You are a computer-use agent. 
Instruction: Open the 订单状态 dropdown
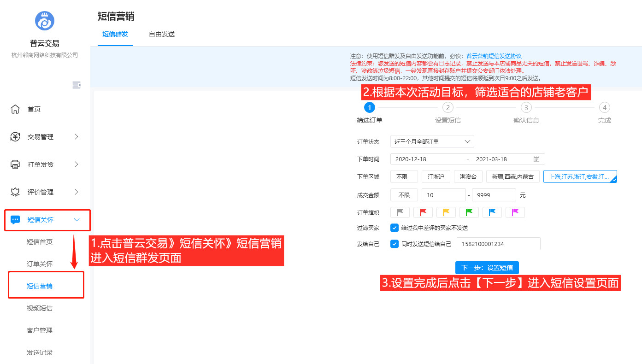point(432,141)
